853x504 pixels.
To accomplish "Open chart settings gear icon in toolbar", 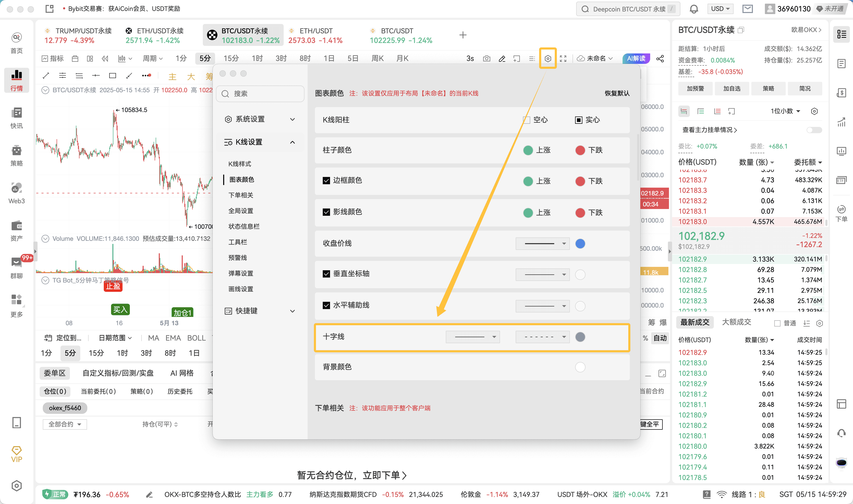I will tap(548, 58).
